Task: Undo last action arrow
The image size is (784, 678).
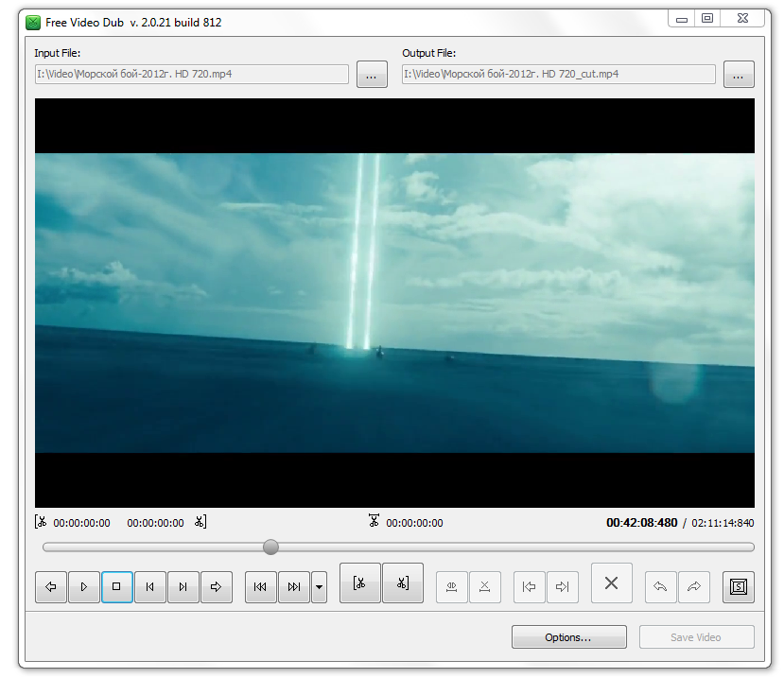Action: [x=660, y=587]
